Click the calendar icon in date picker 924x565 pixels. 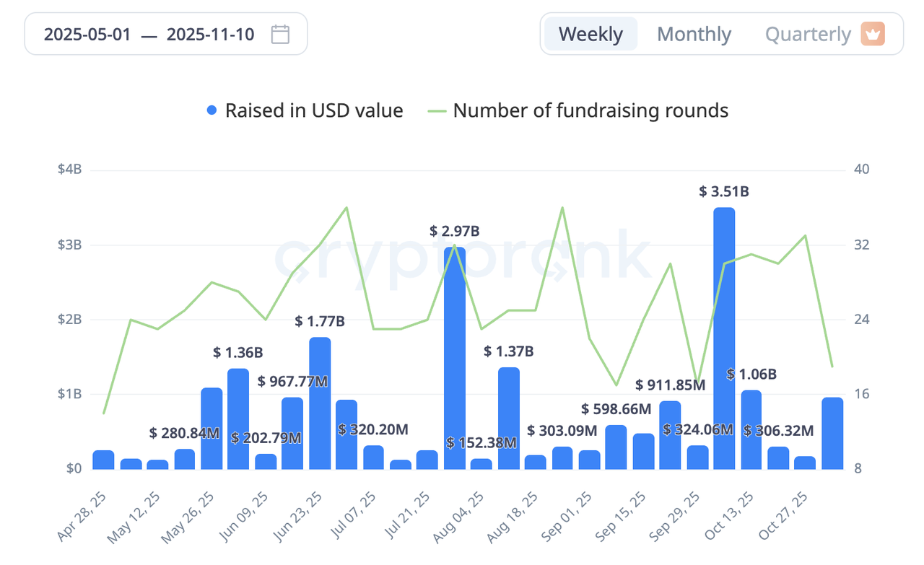pyautogui.click(x=281, y=34)
